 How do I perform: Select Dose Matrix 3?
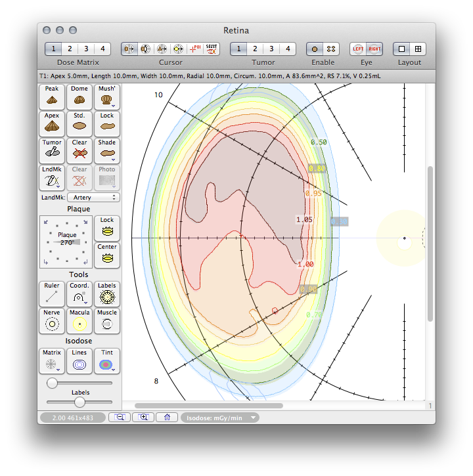click(x=86, y=49)
